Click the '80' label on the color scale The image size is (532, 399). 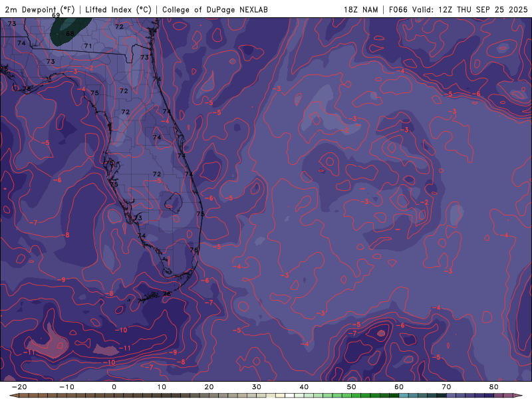[494, 387]
